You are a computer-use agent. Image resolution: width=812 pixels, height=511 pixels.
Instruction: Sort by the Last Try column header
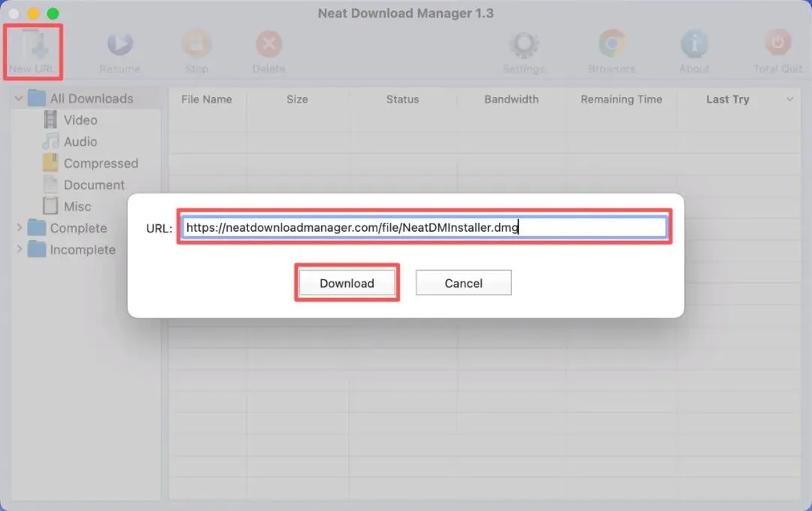728,99
